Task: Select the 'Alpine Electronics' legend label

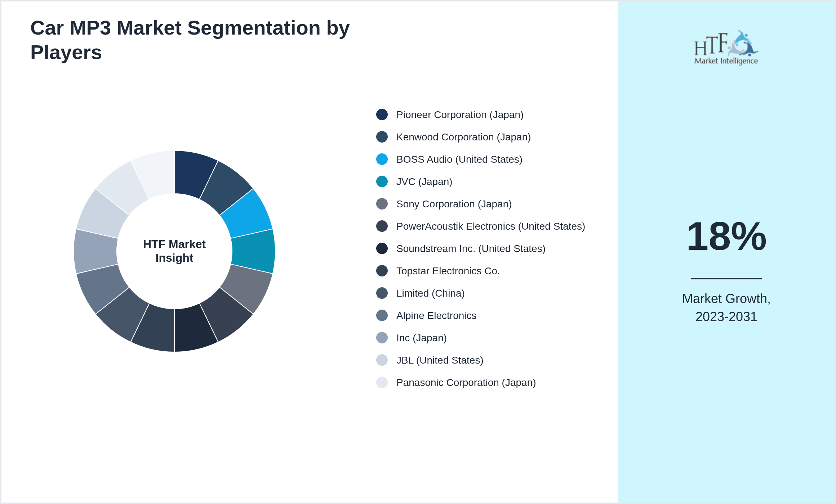Action: pos(436,316)
